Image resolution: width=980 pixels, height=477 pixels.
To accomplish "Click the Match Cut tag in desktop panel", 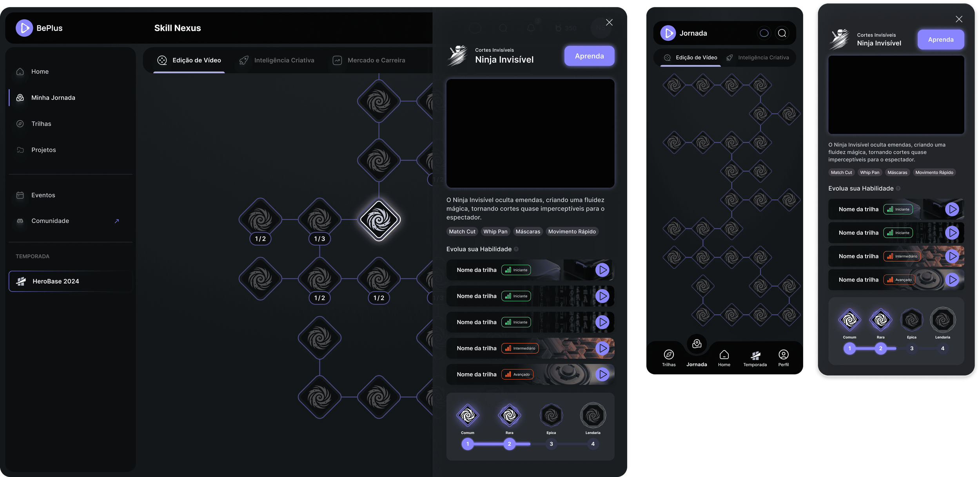I will pos(462,231).
